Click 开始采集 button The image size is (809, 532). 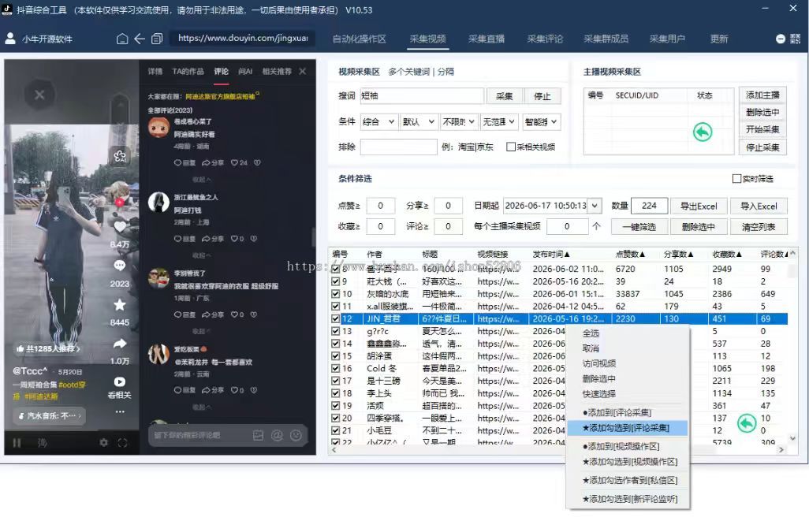[762, 129]
